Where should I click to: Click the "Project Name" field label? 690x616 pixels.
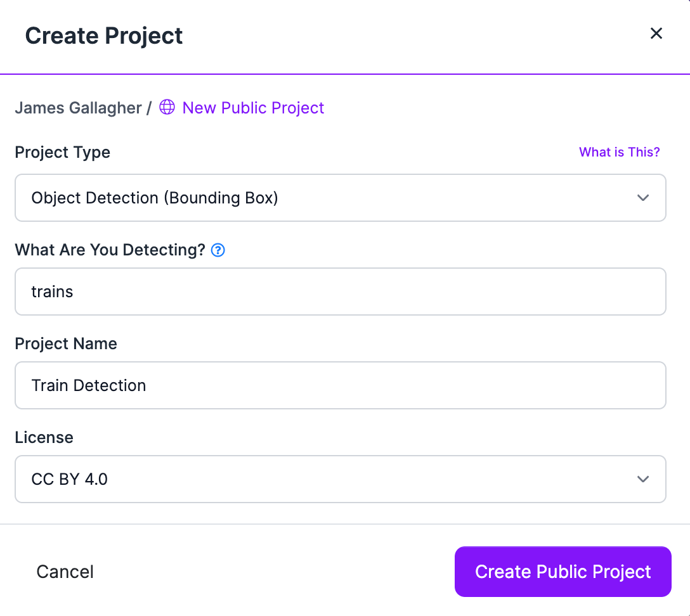tap(66, 343)
